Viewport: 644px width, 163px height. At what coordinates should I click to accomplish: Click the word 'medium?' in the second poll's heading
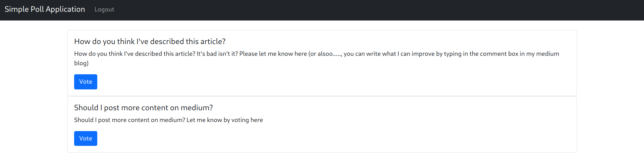point(197,108)
